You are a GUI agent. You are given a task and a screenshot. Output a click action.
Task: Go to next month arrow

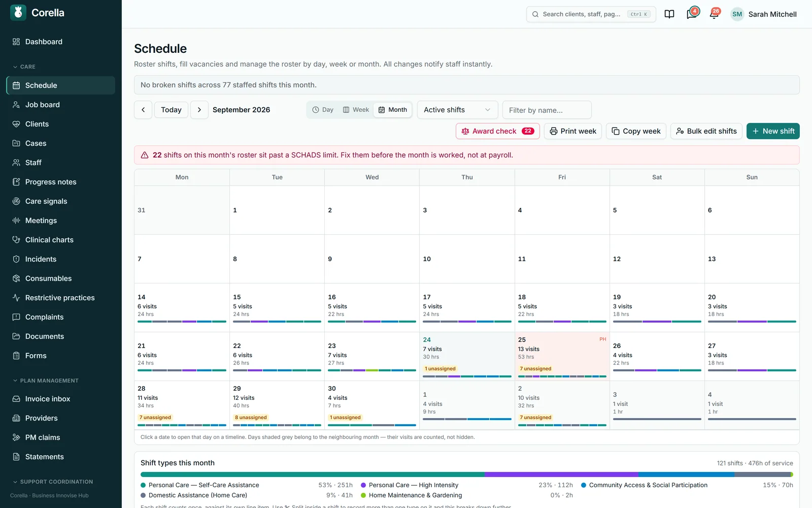point(199,110)
